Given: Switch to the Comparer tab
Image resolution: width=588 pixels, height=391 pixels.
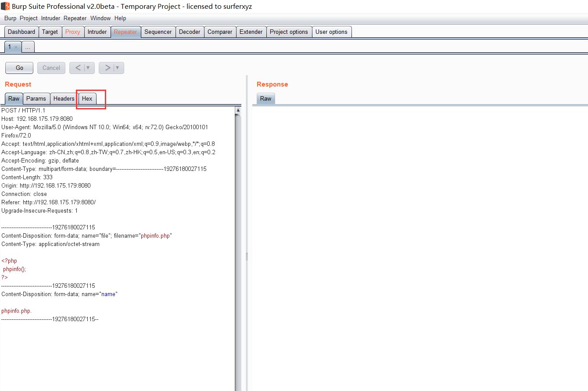Looking at the screenshot, I should coord(220,32).
